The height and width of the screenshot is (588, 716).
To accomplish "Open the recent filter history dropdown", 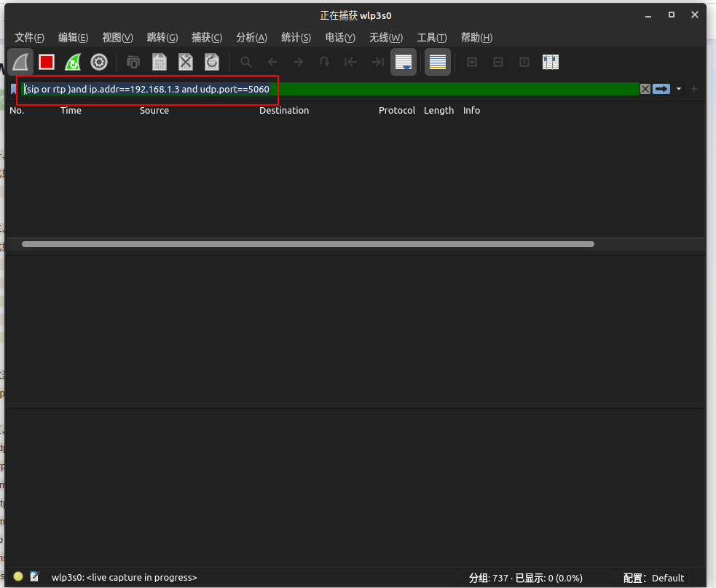I will click(x=679, y=89).
